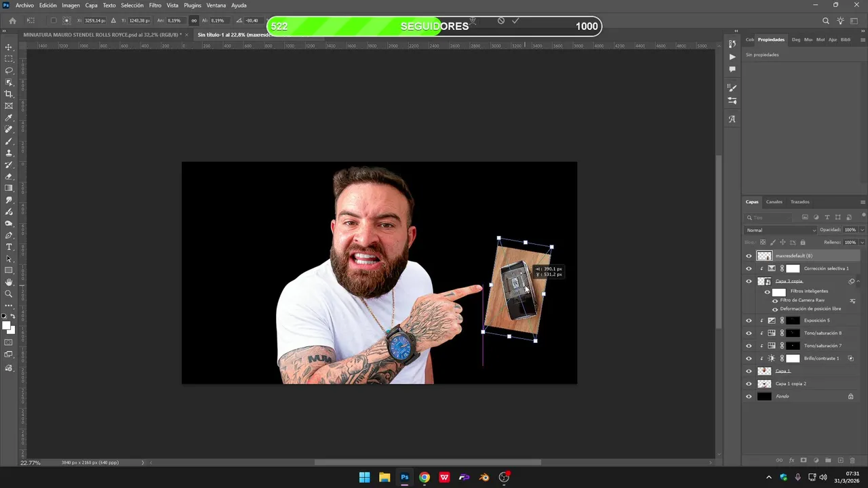Open the Actions panel play icon

click(x=732, y=57)
